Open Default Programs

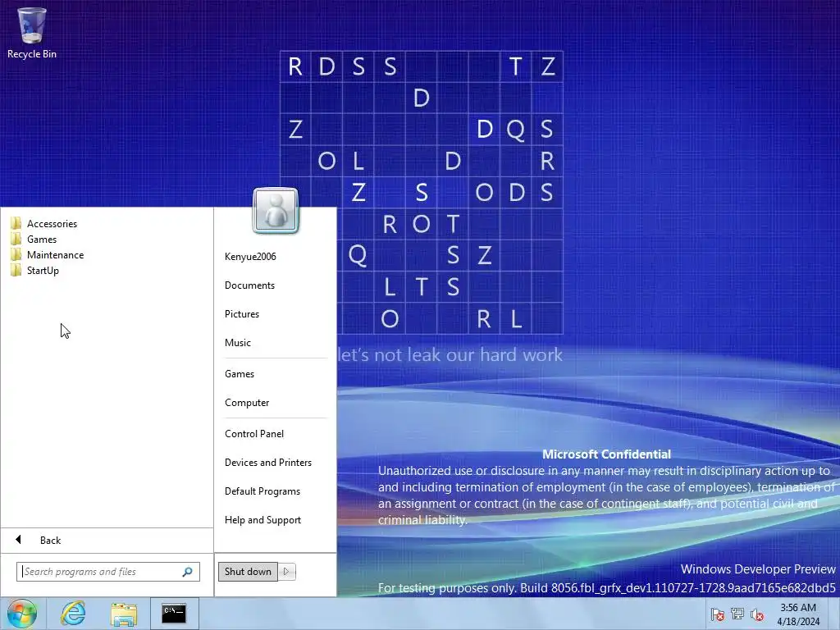262,491
